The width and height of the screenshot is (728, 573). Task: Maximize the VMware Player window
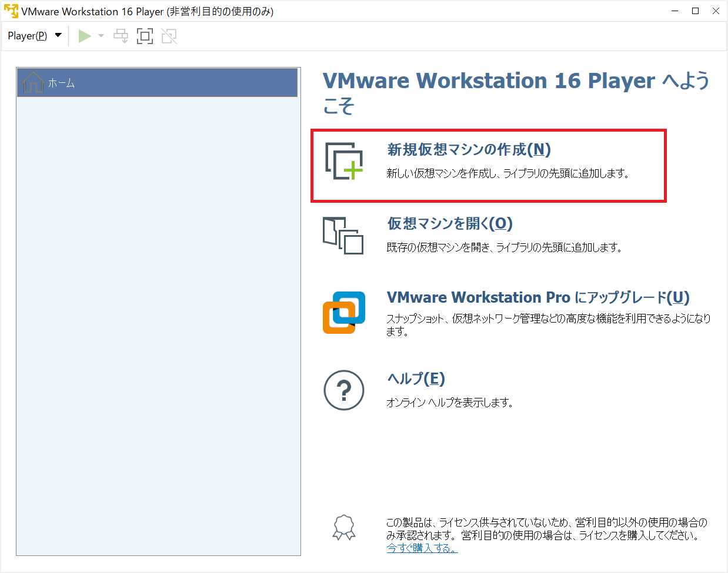(695, 11)
